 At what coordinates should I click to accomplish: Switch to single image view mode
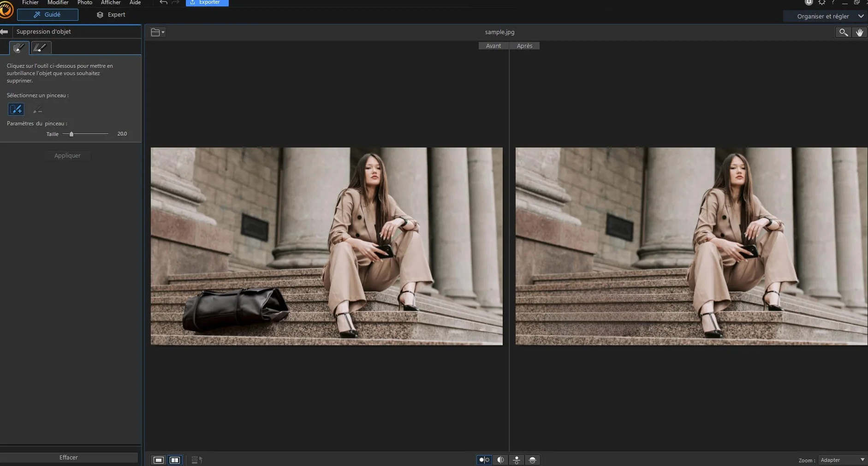(x=159, y=460)
